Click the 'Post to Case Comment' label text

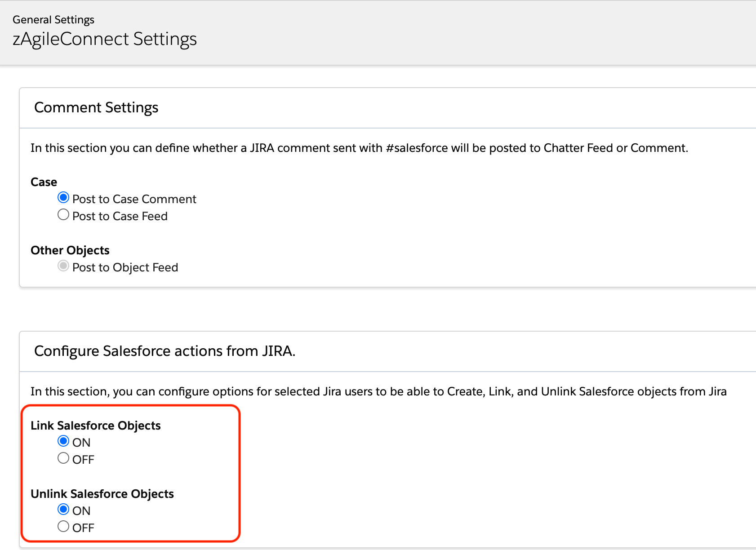coord(134,199)
